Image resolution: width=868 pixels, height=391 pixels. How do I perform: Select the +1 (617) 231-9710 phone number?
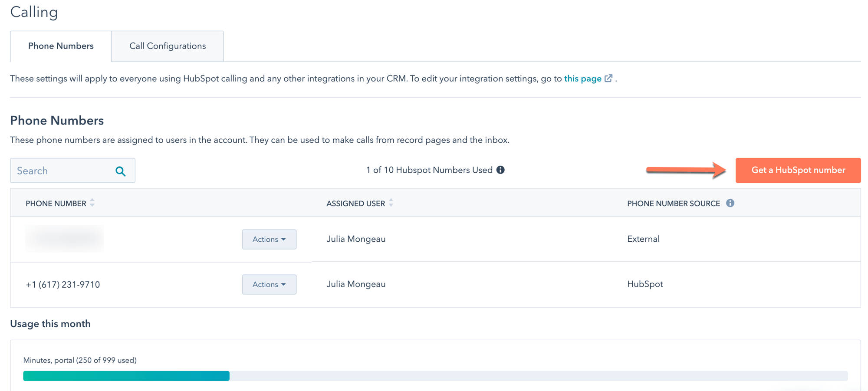[x=63, y=285]
